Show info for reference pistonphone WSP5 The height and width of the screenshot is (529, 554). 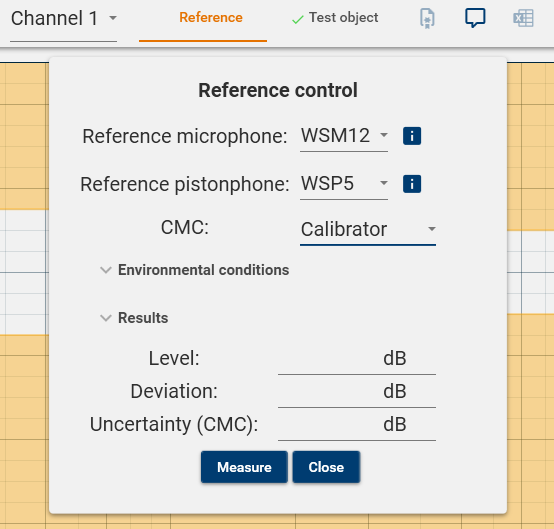click(x=412, y=184)
